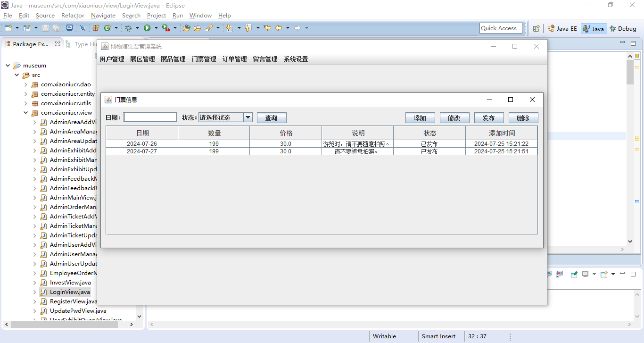Close the Package Explorer tab
The width and height of the screenshot is (644, 343).
click(x=57, y=44)
